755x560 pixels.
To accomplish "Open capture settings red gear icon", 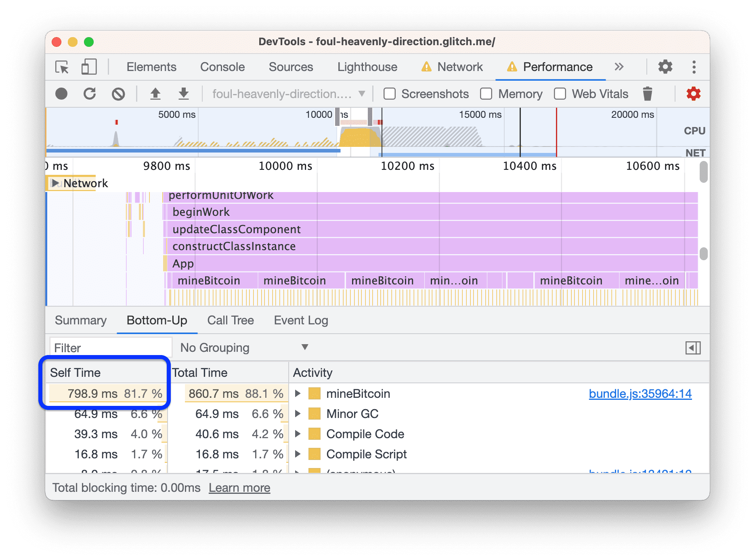I will tap(694, 94).
